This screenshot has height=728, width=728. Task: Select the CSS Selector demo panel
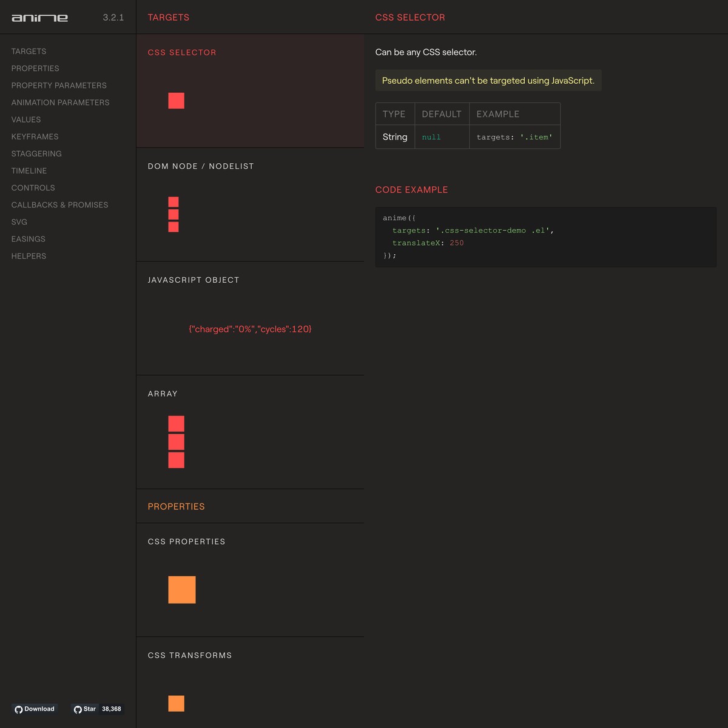point(250,91)
